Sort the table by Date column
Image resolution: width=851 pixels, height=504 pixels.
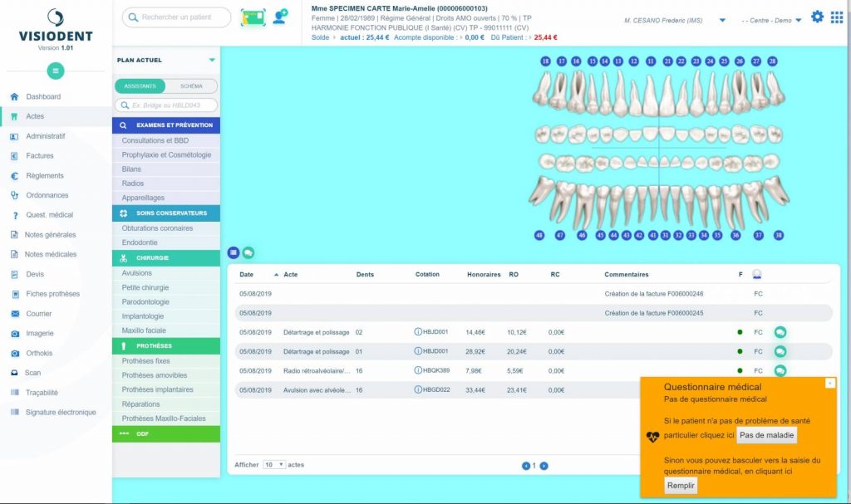point(247,275)
